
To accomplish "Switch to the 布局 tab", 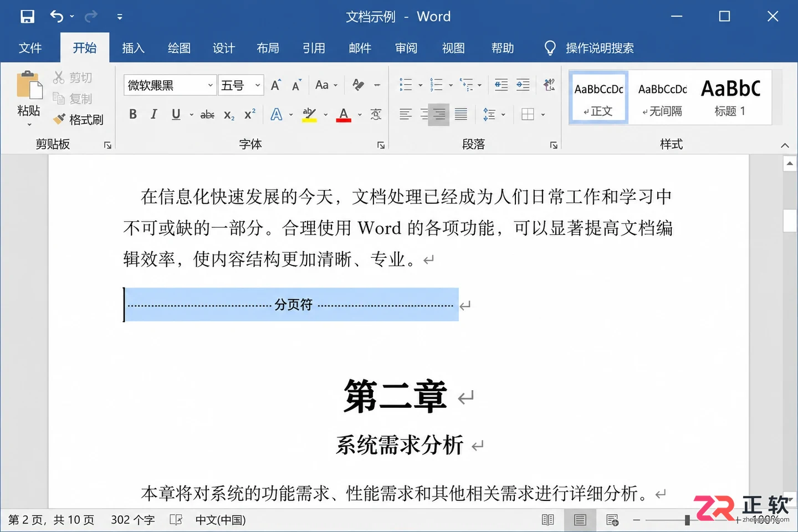I will coord(268,48).
